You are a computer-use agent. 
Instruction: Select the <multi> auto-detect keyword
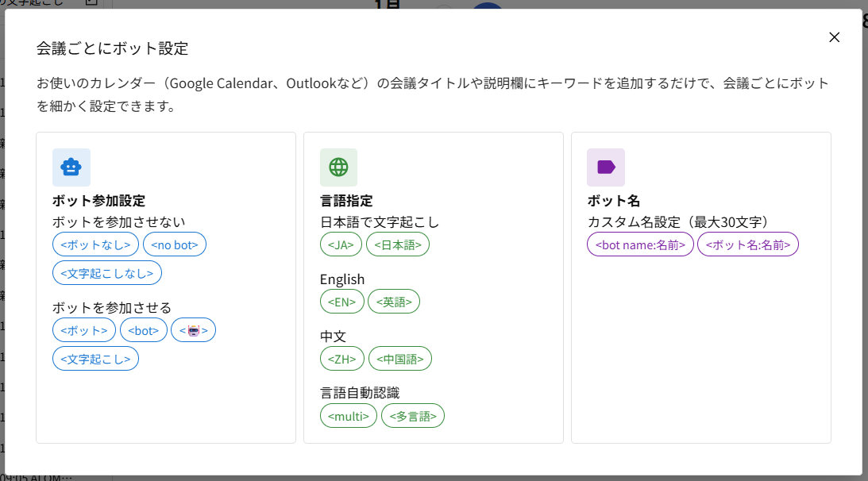pyautogui.click(x=348, y=415)
